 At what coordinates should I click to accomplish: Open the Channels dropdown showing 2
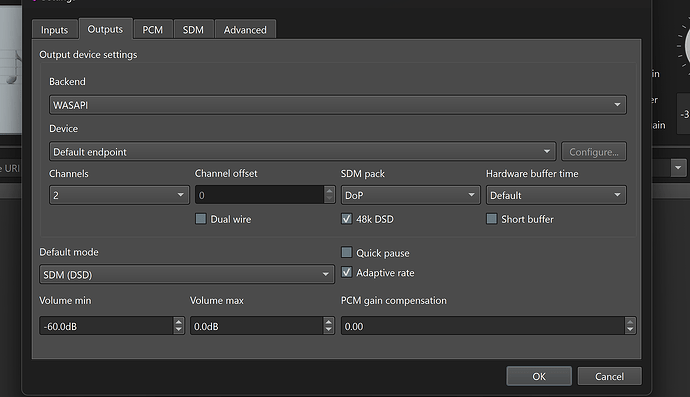pyautogui.click(x=119, y=195)
